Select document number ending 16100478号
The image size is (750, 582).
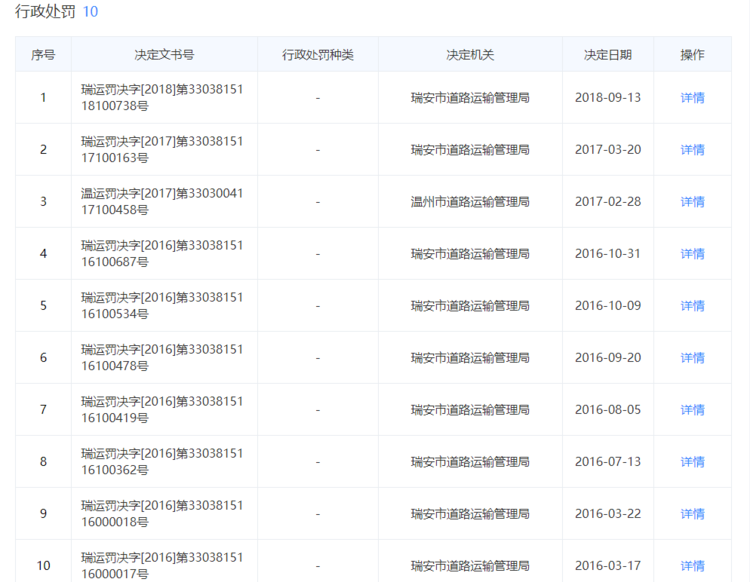(x=162, y=358)
